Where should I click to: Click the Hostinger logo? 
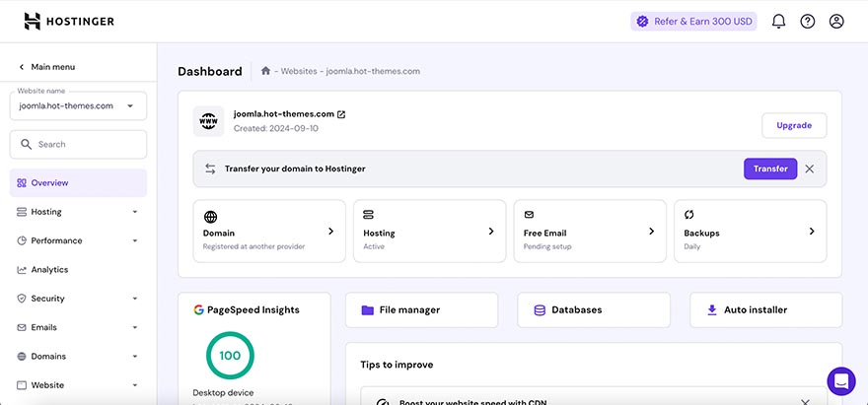click(x=69, y=21)
